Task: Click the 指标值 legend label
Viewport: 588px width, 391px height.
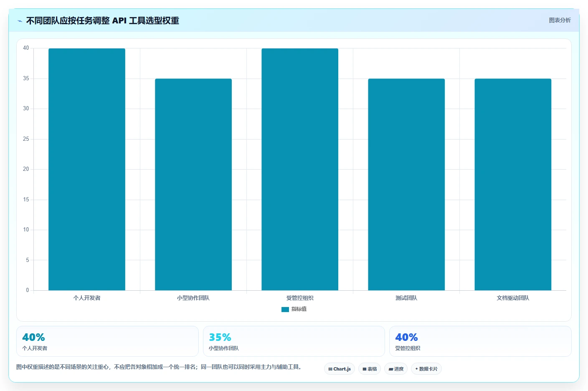Action: coord(299,309)
